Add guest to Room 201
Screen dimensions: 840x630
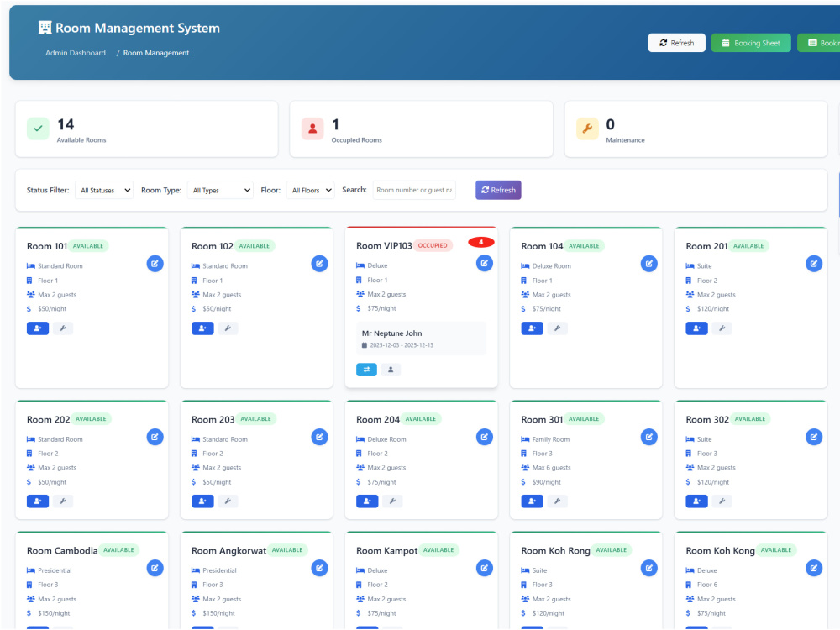pos(696,328)
